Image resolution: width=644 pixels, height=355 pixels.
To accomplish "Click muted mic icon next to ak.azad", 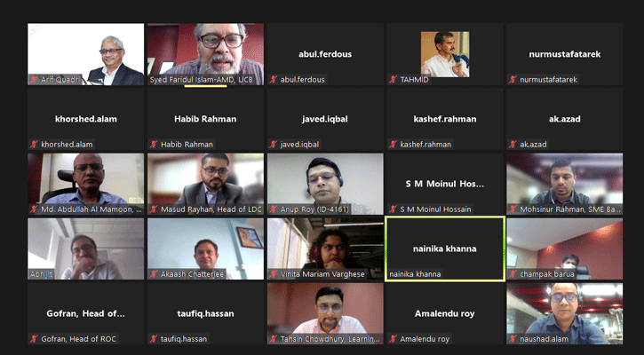I will [x=513, y=145].
